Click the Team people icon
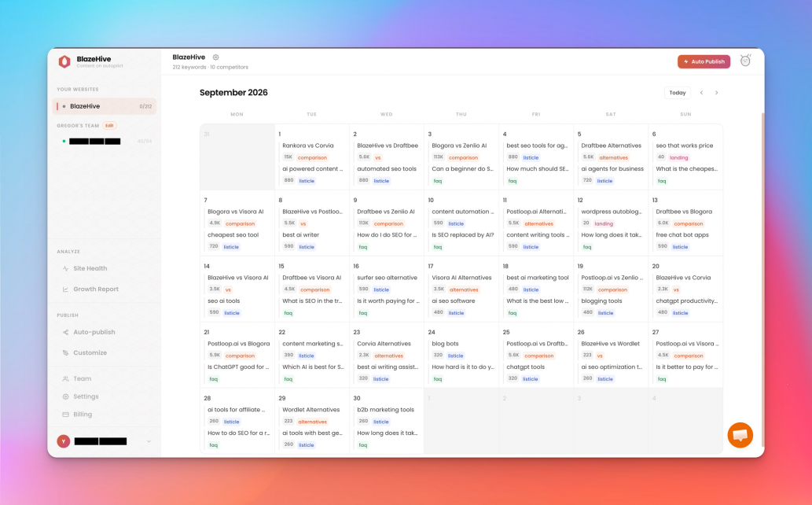The height and width of the screenshot is (505, 812). point(66,379)
